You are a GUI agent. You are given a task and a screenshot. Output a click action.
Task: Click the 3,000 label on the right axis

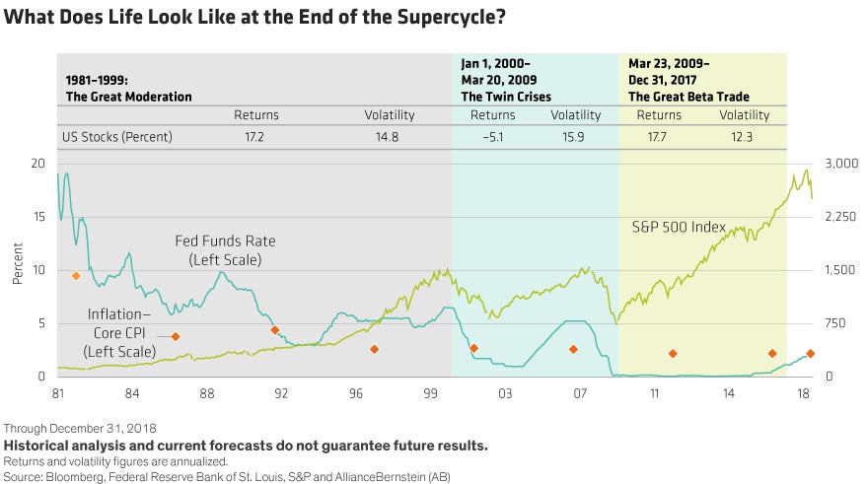pyautogui.click(x=841, y=164)
